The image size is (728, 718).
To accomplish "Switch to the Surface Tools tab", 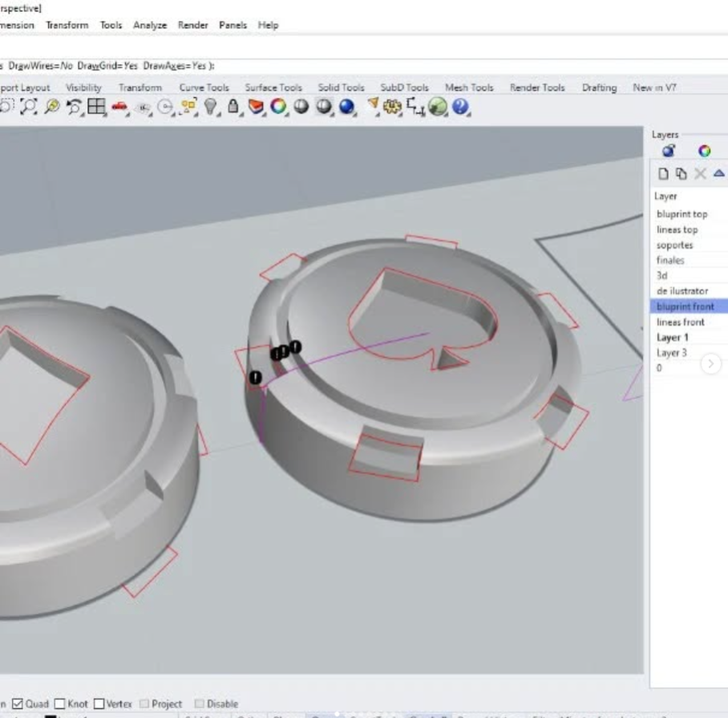I will (x=273, y=87).
